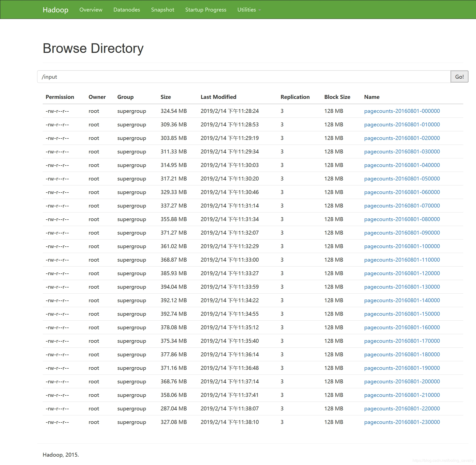Click the pagecounts-20160801-220000 link
Viewport: 476px width, 465px height.
[402, 408]
